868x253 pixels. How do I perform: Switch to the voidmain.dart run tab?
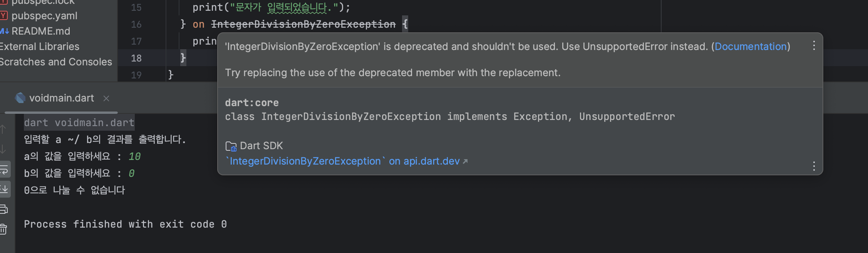(x=62, y=98)
